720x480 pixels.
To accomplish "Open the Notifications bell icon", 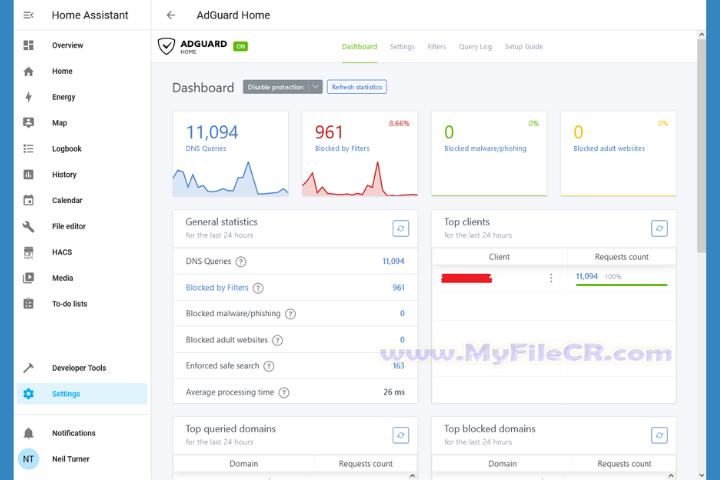I will [28, 433].
